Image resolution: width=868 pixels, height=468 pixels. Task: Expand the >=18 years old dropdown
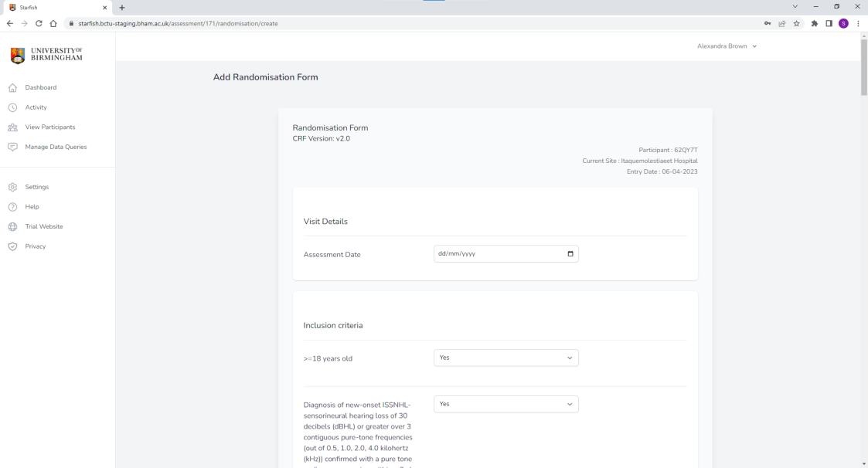(x=505, y=358)
